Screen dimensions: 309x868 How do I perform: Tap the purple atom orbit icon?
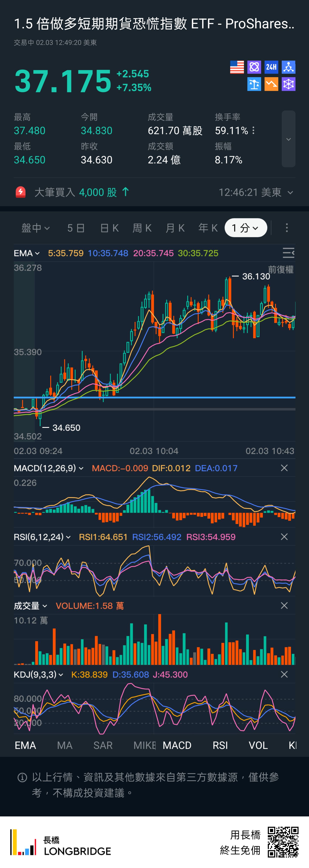click(x=254, y=67)
